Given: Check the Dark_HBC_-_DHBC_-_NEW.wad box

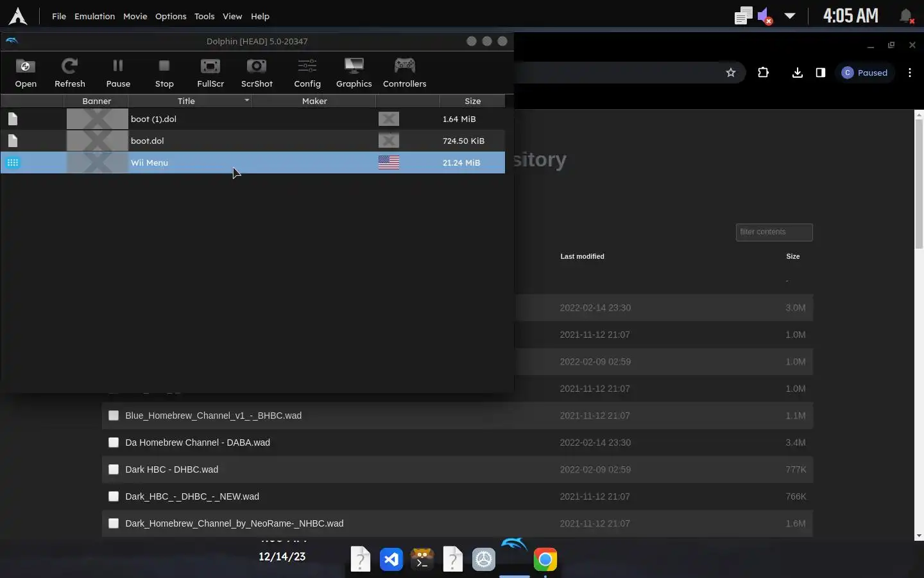Looking at the screenshot, I should tap(114, 496).
